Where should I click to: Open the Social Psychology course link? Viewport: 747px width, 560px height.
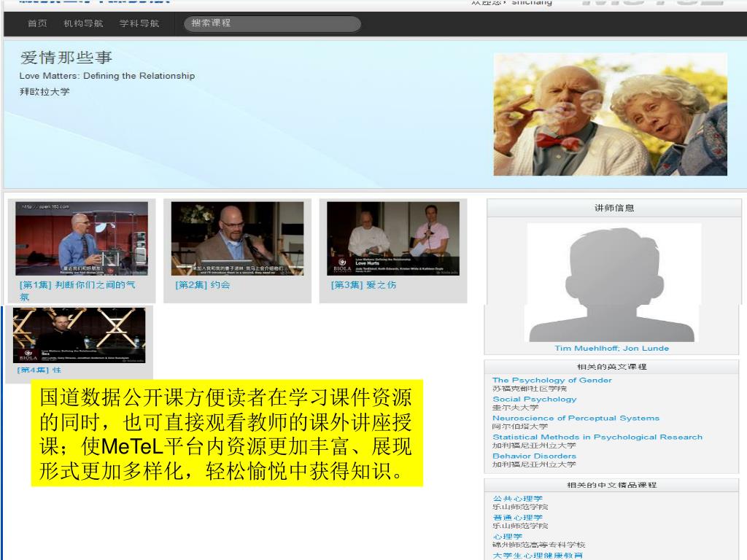pos(535,399)
